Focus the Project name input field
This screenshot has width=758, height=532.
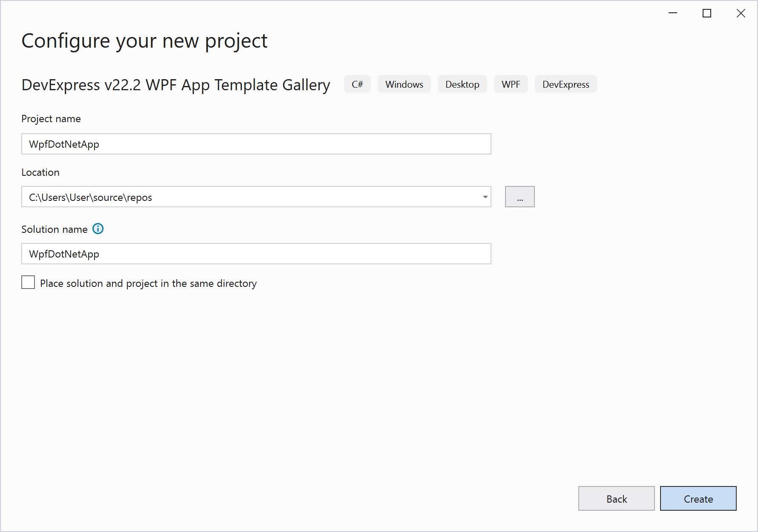256,144
